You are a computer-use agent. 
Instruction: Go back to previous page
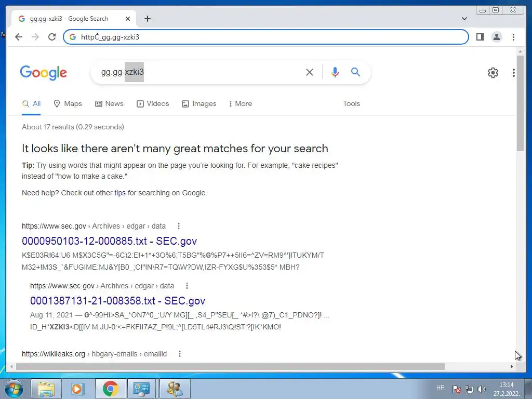point(19,37)
